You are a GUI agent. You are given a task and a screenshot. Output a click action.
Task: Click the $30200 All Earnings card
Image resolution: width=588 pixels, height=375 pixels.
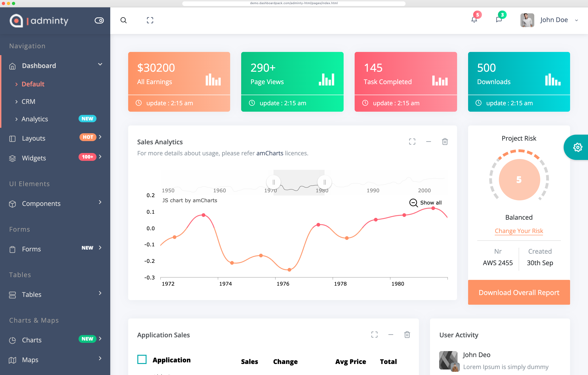click(179, 82)
